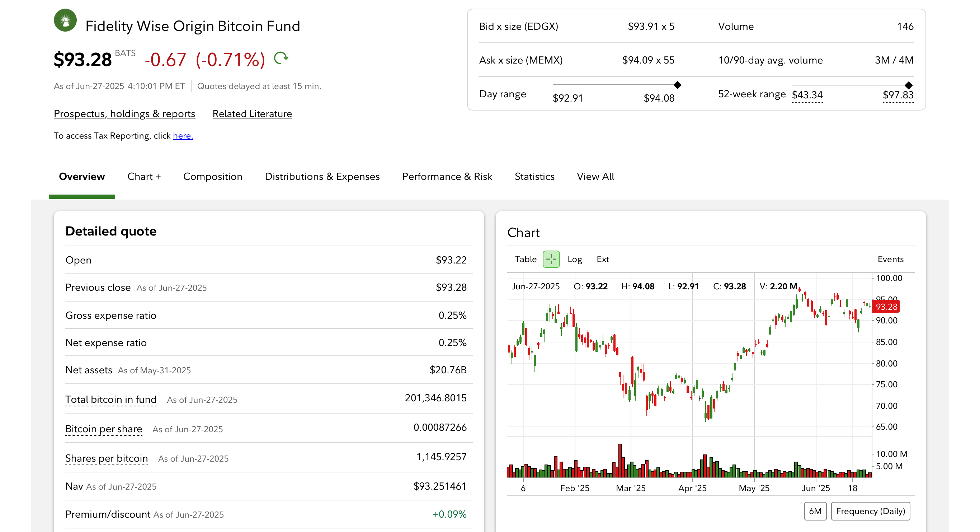The image size is (980, 532).
Task: Click the Shares per bitcoin term
Action: click(x=107, y=458)
